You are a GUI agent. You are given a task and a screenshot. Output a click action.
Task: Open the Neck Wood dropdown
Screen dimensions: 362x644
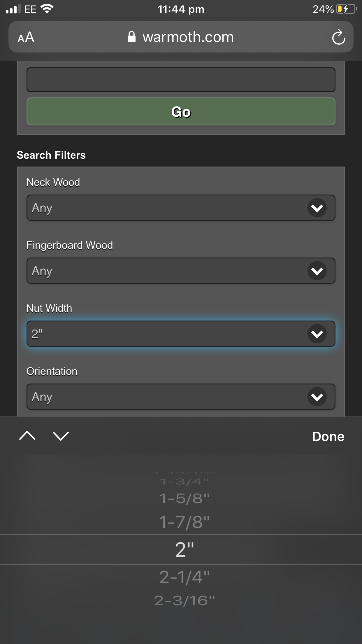(x=181, y=208)
